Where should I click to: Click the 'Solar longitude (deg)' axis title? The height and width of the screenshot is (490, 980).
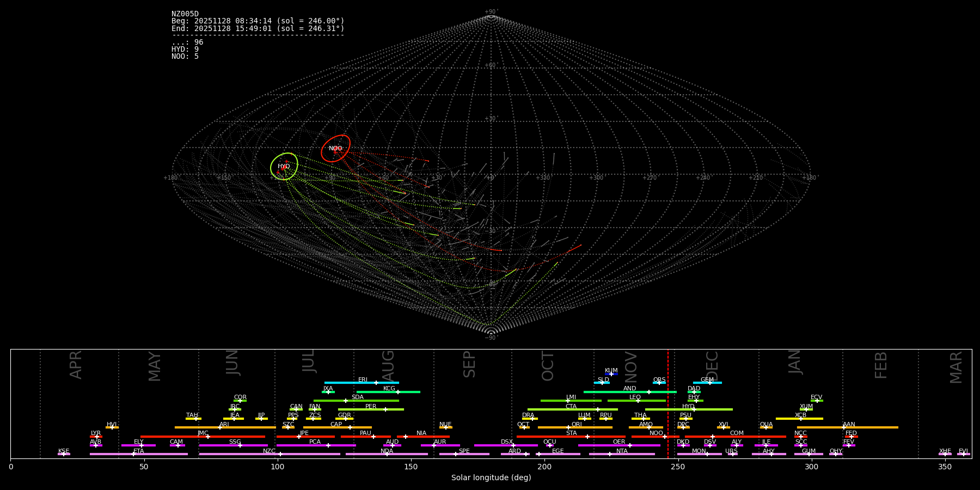pyautogui.click(x=491, y=477)
